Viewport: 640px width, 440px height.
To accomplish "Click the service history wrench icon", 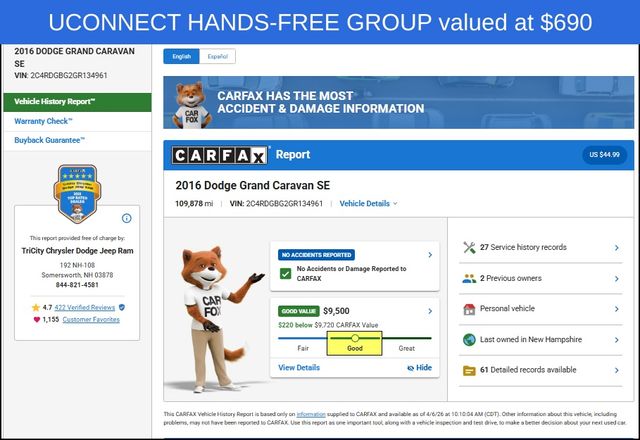I will [x=469, y=247].
